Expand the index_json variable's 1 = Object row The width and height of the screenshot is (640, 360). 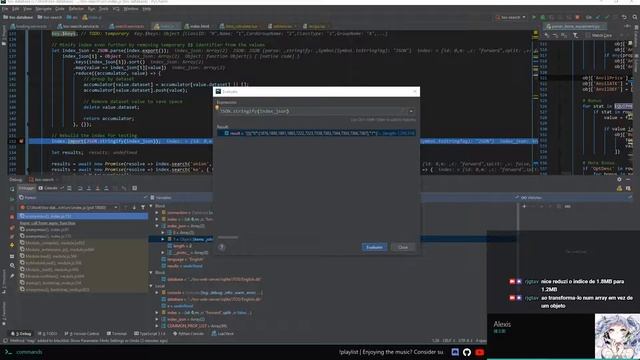[163, 239]
